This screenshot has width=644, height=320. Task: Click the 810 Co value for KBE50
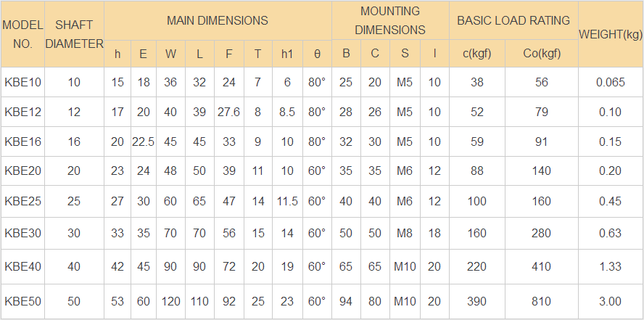click(542, 301)
